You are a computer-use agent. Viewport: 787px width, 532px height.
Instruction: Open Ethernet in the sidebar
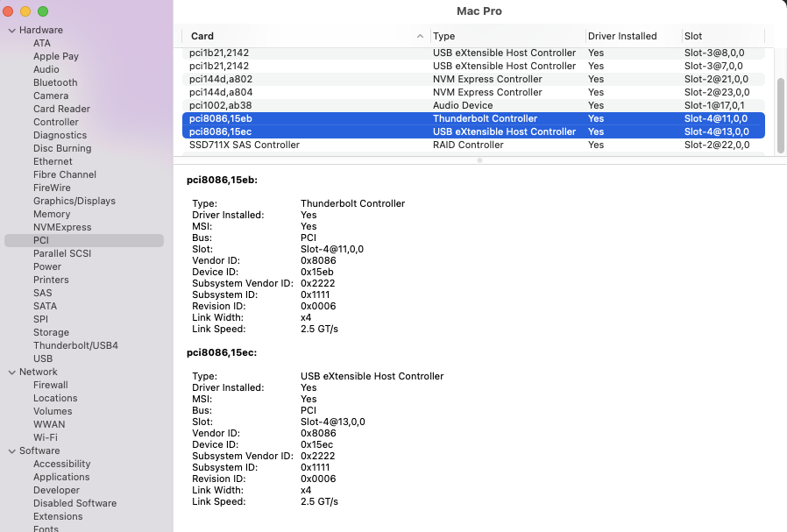[x=53, y=161]
